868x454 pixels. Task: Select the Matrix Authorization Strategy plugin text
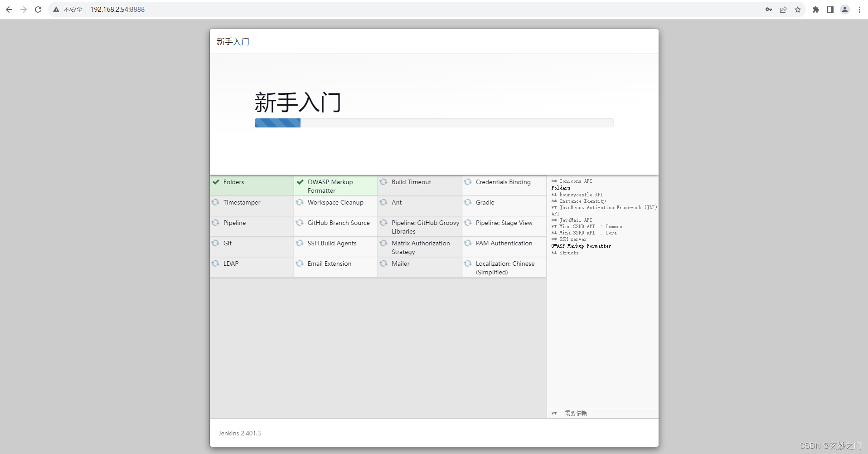point(421,248)
